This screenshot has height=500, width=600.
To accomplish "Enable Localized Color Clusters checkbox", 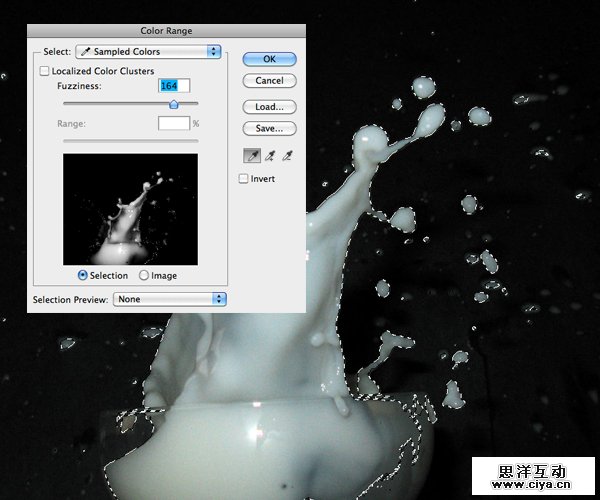I will point(44,71).
